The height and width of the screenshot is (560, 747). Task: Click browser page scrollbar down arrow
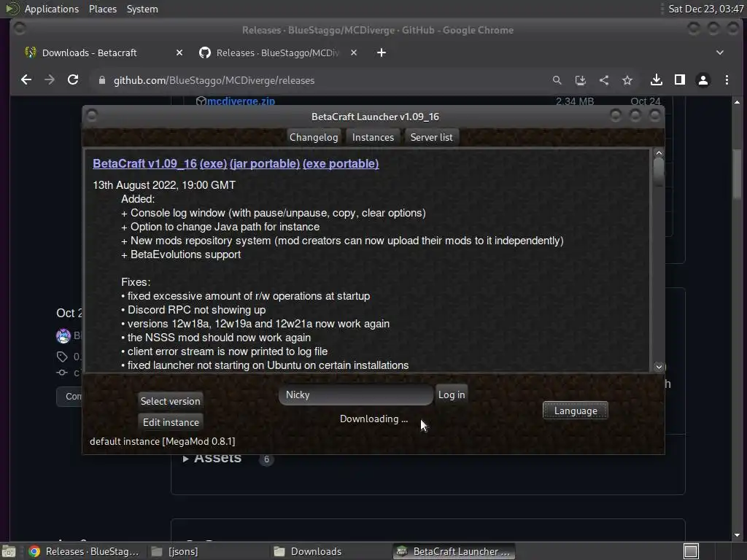tap(737, 535)
